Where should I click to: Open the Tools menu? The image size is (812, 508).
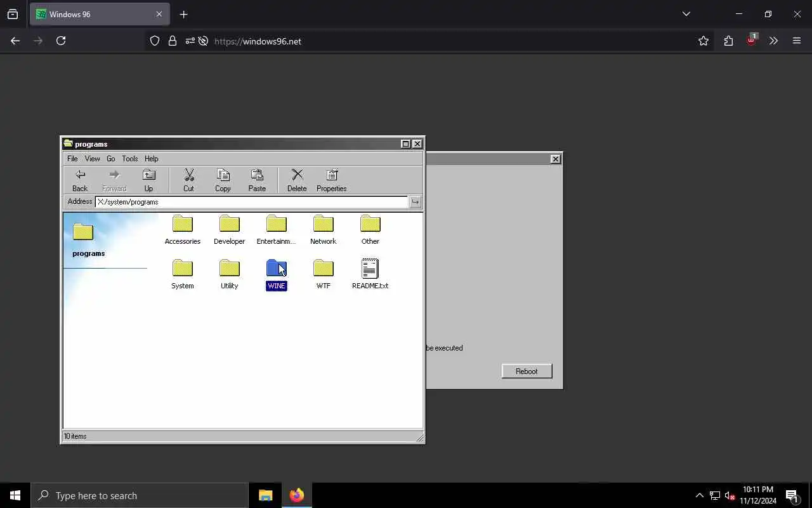(130, 159)
